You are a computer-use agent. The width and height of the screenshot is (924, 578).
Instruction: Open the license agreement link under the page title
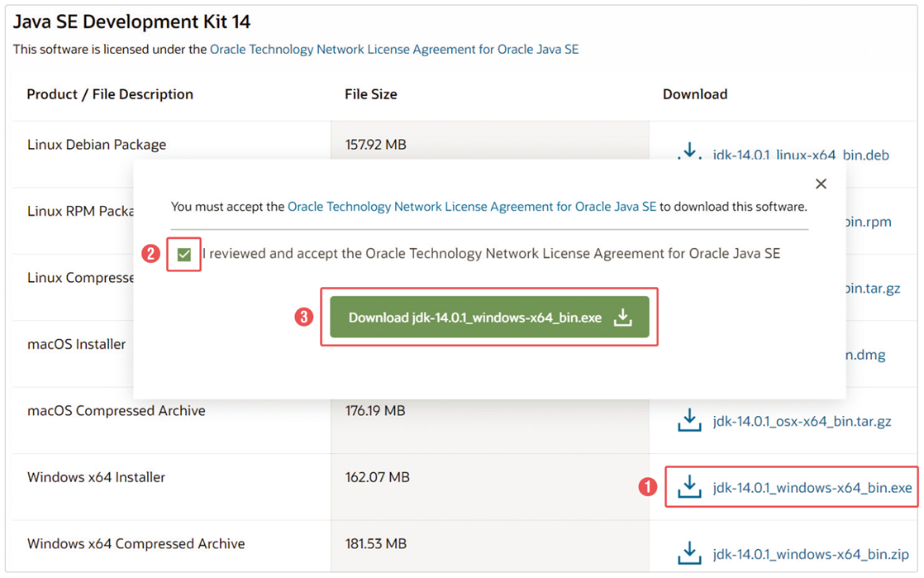tap(394, 50)
